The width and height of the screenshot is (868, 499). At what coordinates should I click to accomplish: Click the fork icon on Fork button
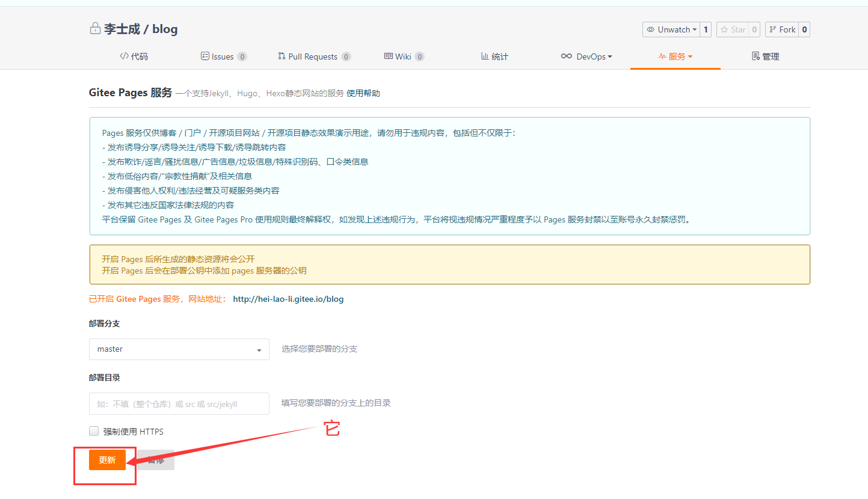pos(772,29)
